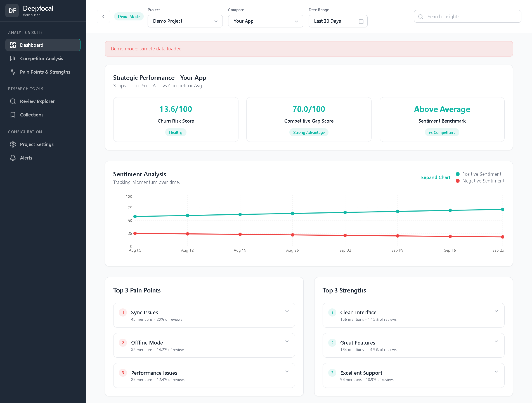532x403 pixels.
Task: Expand the Sync Issues pain point details
Action: pyautogui.click(x=287, y=311)
